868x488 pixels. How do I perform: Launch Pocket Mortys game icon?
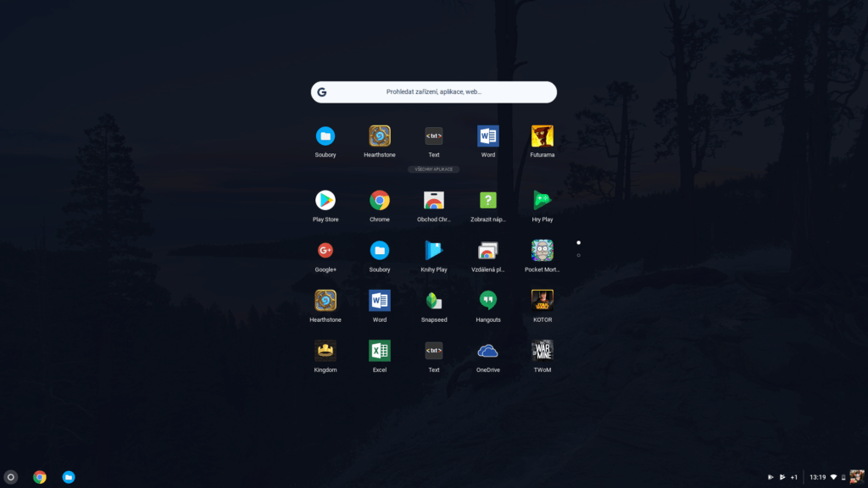click(x=542, y=251)
